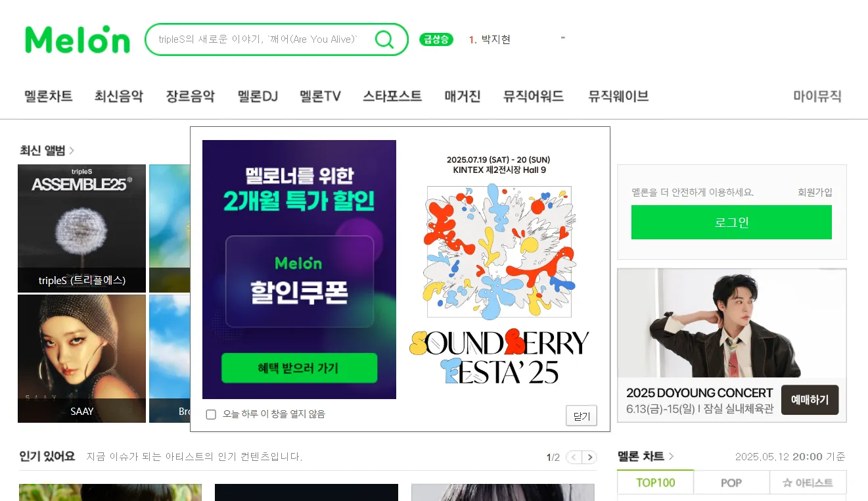Open trending keyword 박지현
868x501 pixels.
(x=495, y=39)
